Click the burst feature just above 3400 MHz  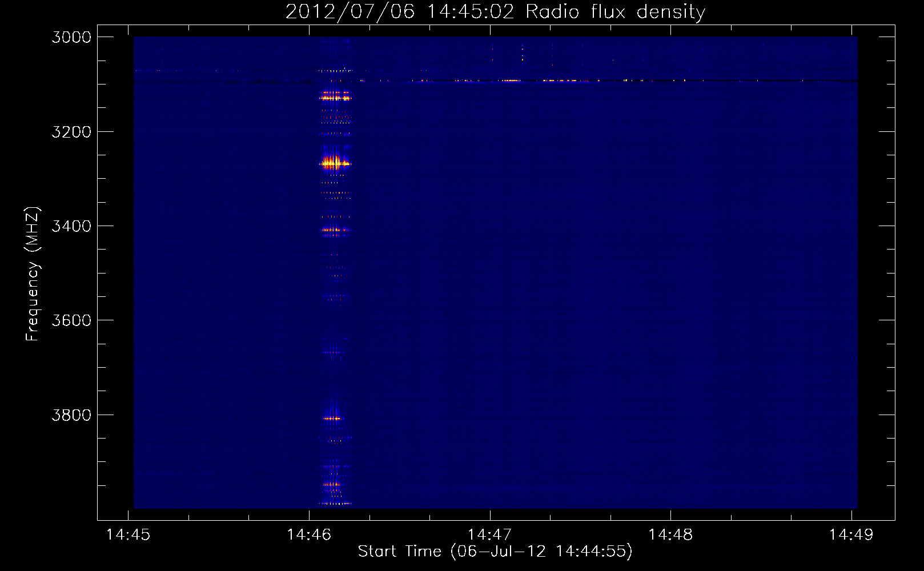tap(335, 231)
